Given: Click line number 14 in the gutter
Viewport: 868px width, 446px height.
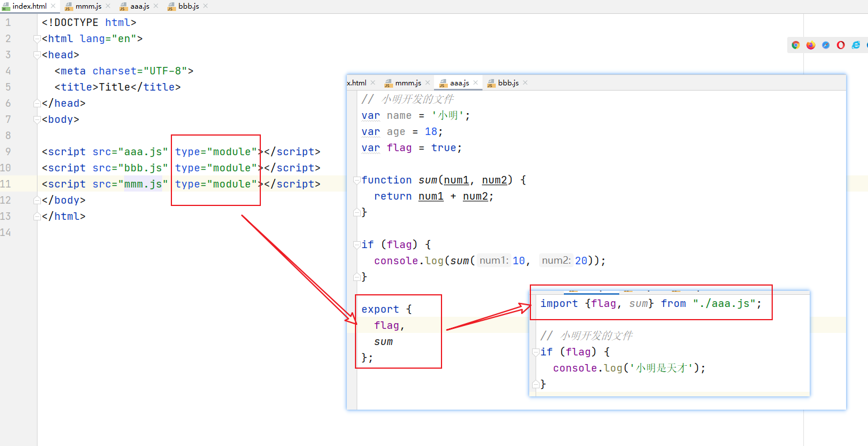Looking at the screenshot, I should (6, 233).
